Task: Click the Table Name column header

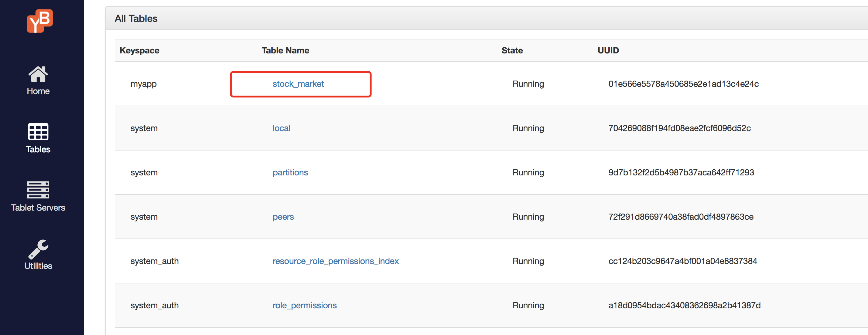Action: [285, 50]
